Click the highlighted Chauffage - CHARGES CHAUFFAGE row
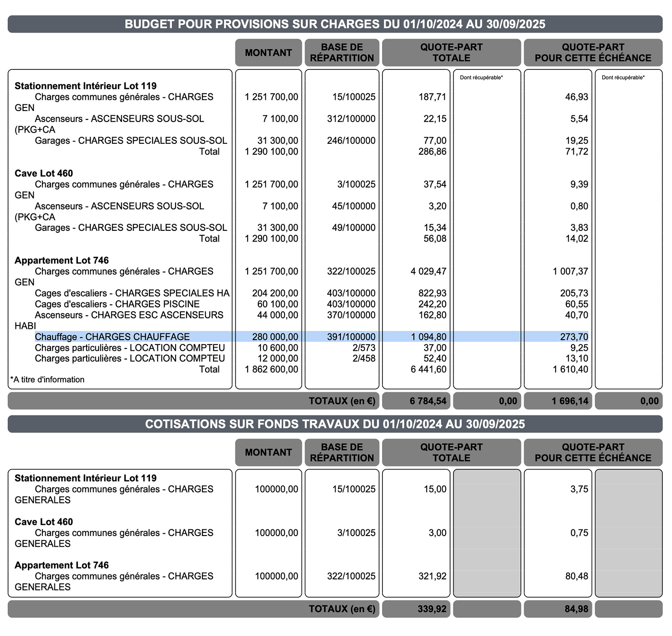This screenshot has height=636, width=672. pos(312,337)
